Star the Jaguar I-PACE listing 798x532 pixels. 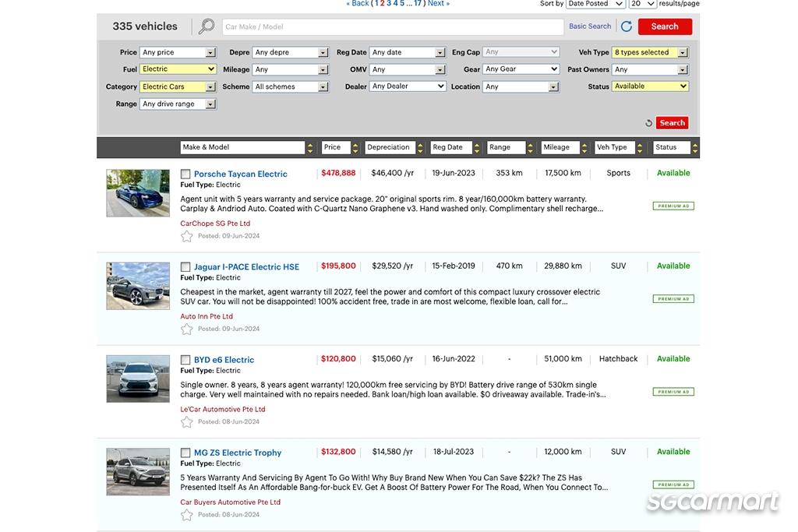click(x=186, y=329)
